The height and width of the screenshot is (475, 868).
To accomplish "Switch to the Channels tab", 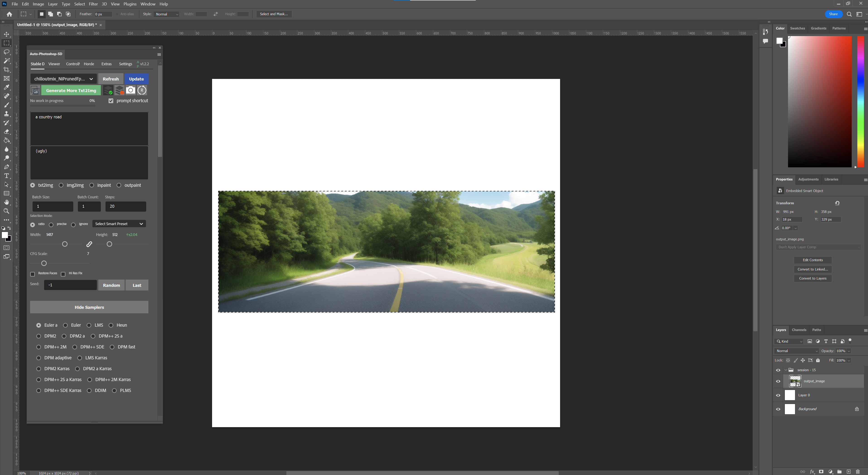I will coord(799,330).
